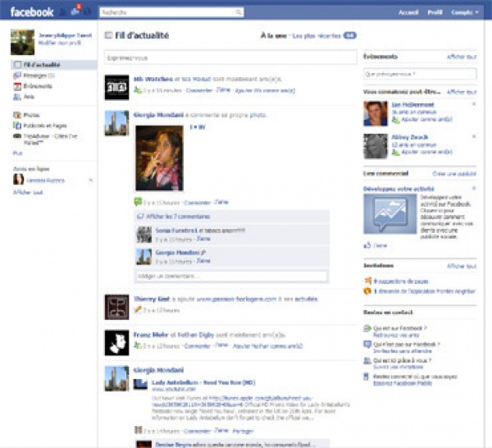Image resolution: width=492 pixels, height=448 pixels.
Task: Open Giorgia Mondani name on photo story
Action: pos(158,115)
